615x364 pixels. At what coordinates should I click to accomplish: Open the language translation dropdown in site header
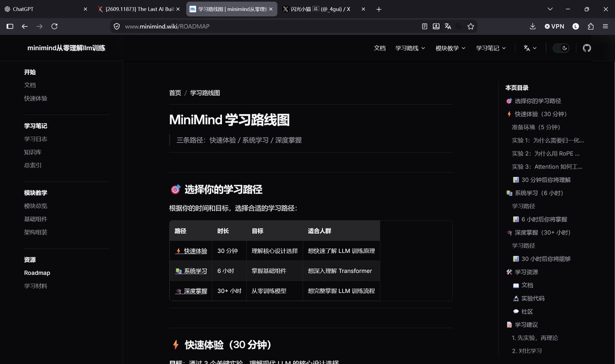530,48
